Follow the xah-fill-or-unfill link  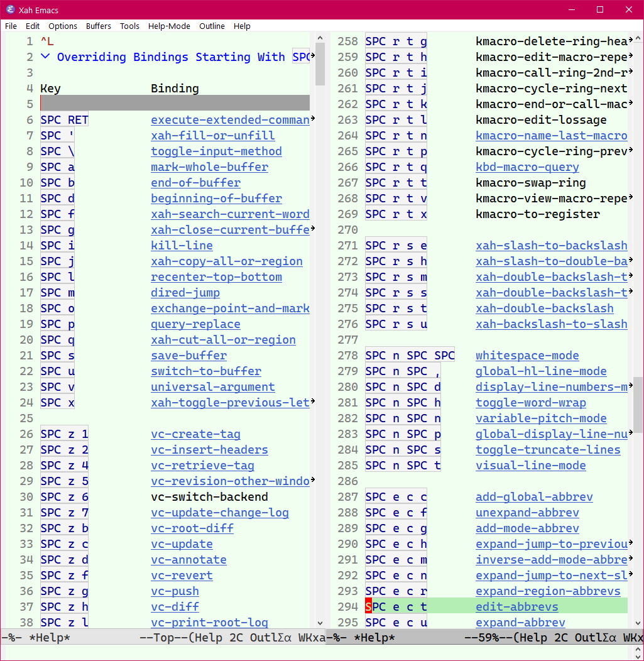[x=212, y=136]
